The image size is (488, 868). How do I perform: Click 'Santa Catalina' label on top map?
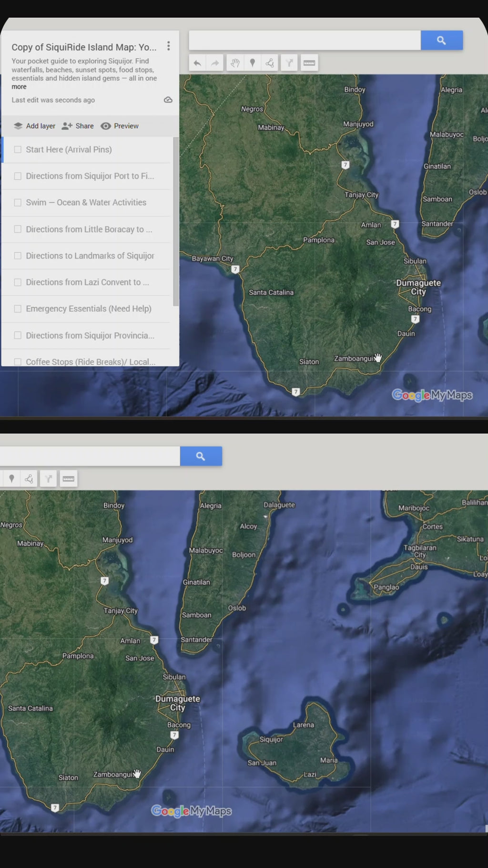point(271,292)
